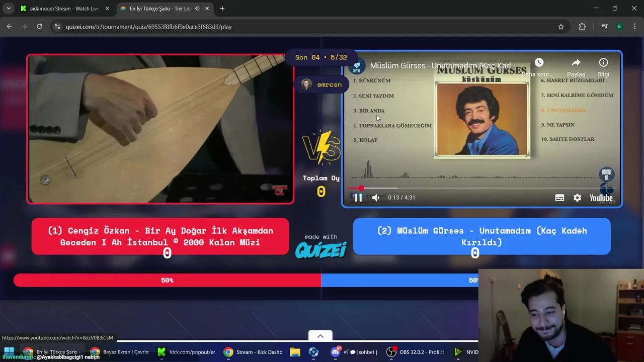644x362 pixels.
Task: Click the VS lightning emblem
Action: 321,147
